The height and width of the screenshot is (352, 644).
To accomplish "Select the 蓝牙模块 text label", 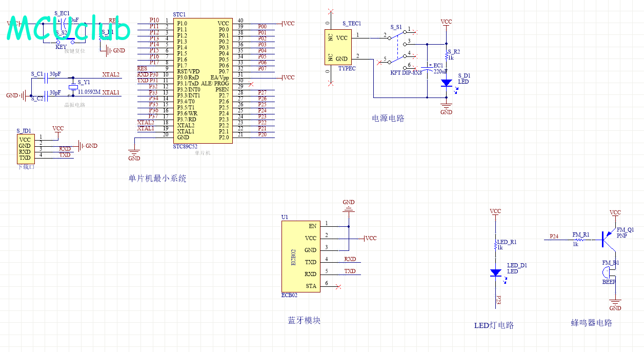I will [304, 321].
